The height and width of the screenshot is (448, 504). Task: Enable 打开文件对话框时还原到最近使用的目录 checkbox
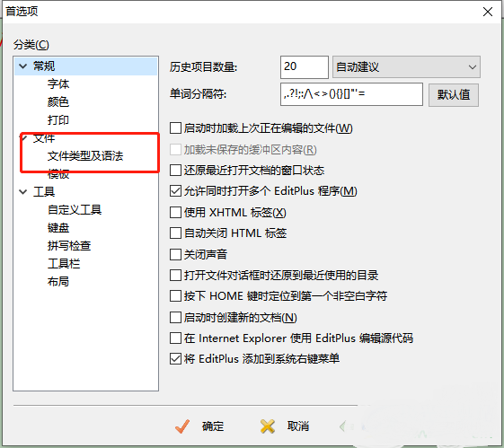(175, 276)
